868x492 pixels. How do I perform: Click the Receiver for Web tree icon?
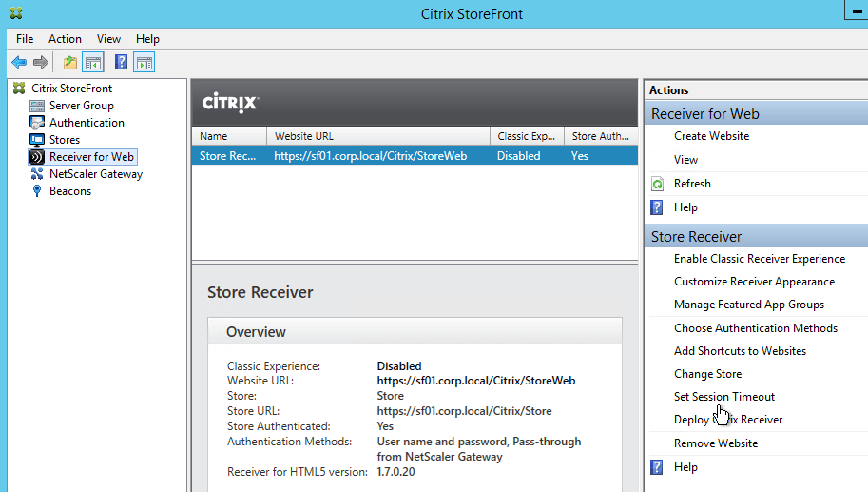[37, 157]
